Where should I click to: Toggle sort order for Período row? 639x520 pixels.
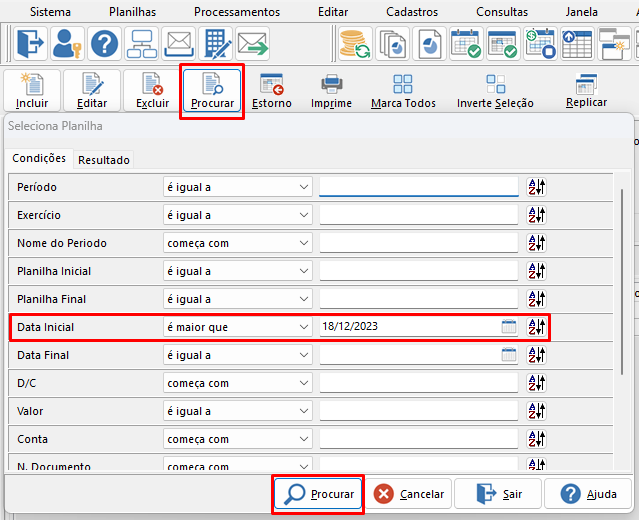coord(536,187)
